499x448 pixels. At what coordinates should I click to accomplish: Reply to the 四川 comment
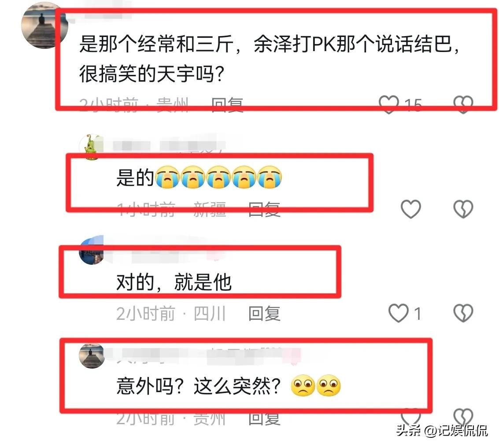(264, 313)
